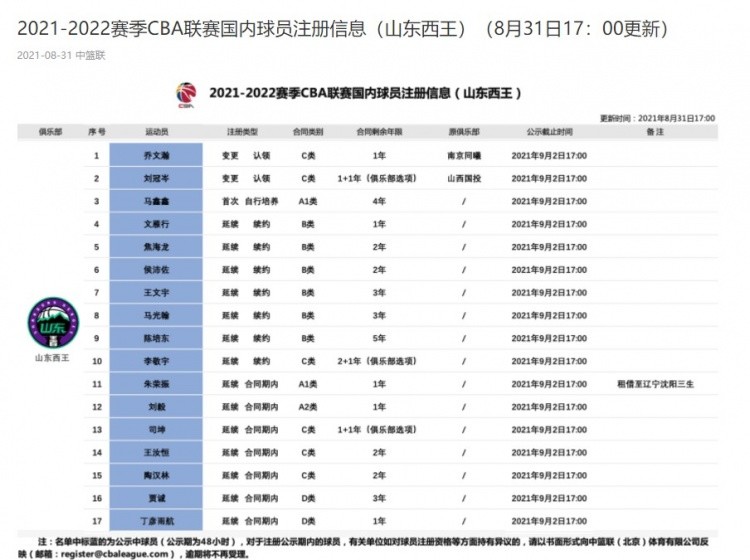Open the 中篮联 source link
The image size is (750, 560).
(x=90, y=55)
